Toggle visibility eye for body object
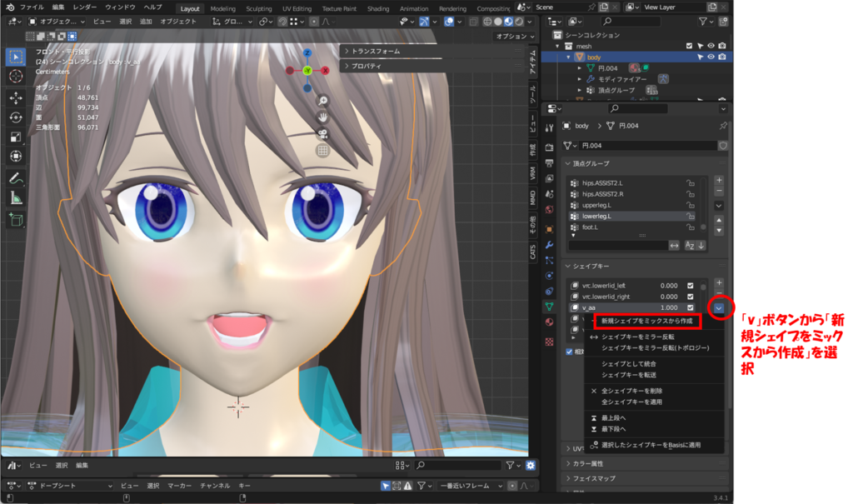Viewport: 853px width, 504px height. [x=711, y=57]
